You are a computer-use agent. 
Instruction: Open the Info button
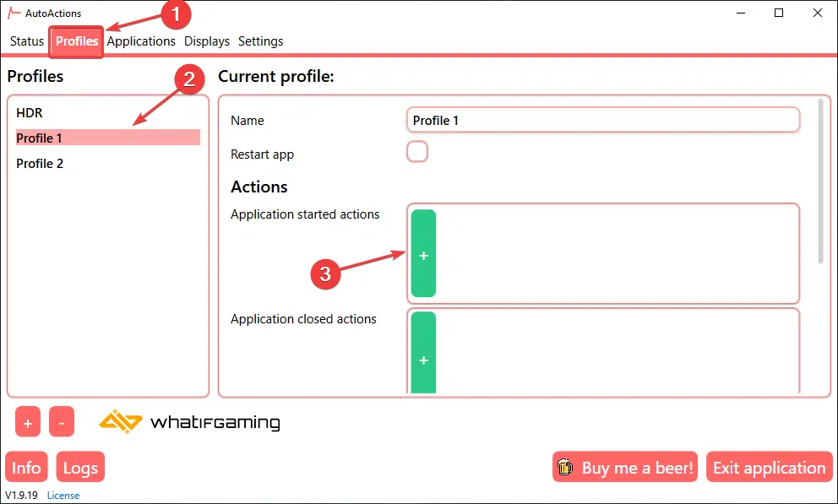(26, 468)
